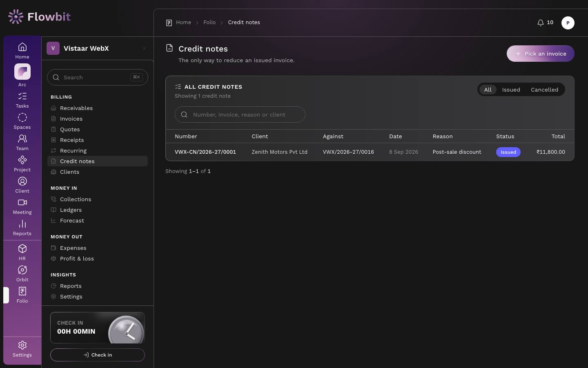The width and height of the screenshot is (588, 368).
Task: Click the Pick an invoice button
Action: 540,54
